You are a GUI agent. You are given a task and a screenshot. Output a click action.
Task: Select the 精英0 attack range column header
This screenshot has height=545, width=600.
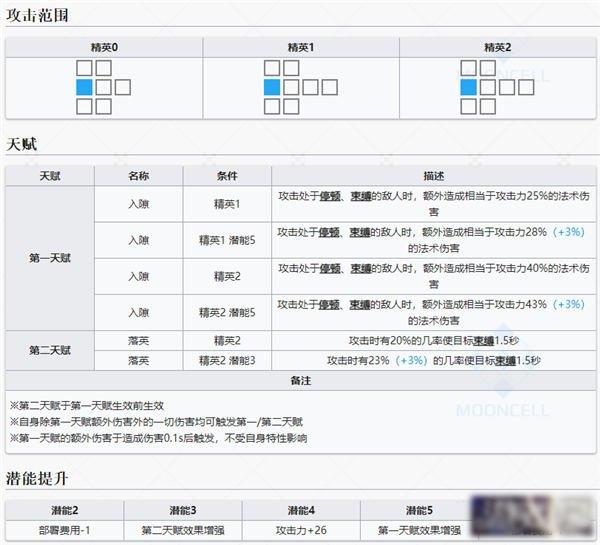pyautogui.click(x=104, y=47)
